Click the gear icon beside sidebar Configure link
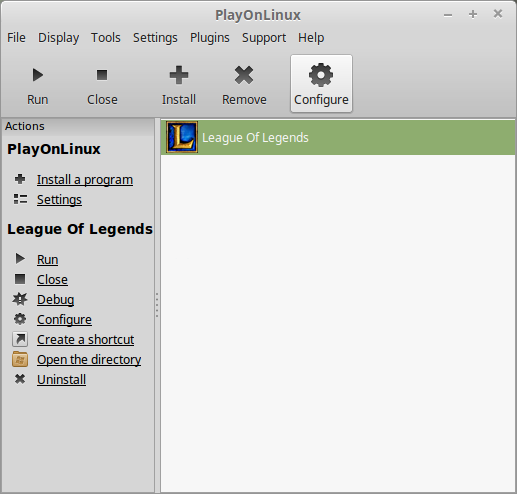The width and height of the screenshot is (517, 494). click(x=20, y=319)
